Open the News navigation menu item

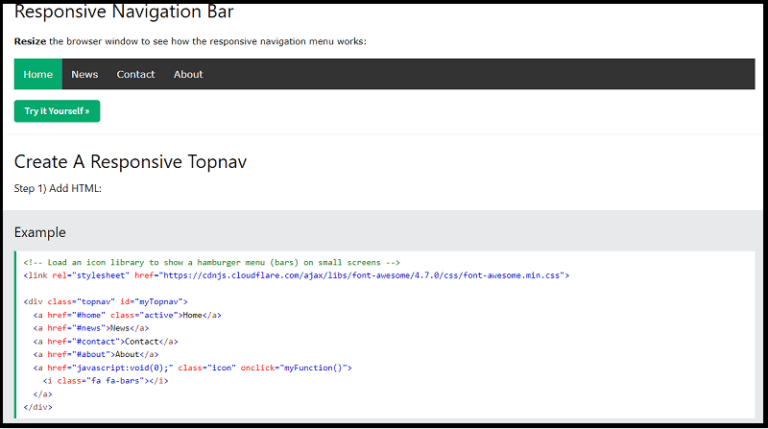point(85,74)
